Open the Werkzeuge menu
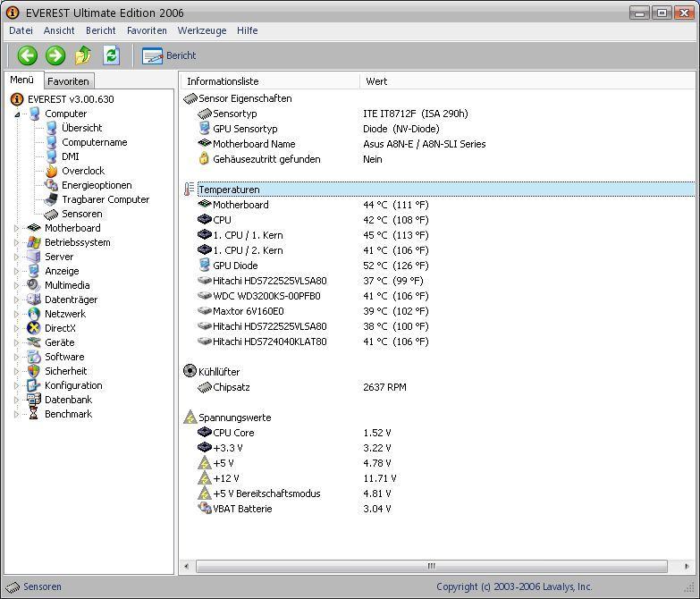Viewport: 700px width, 599px height. tap(202, 30)
